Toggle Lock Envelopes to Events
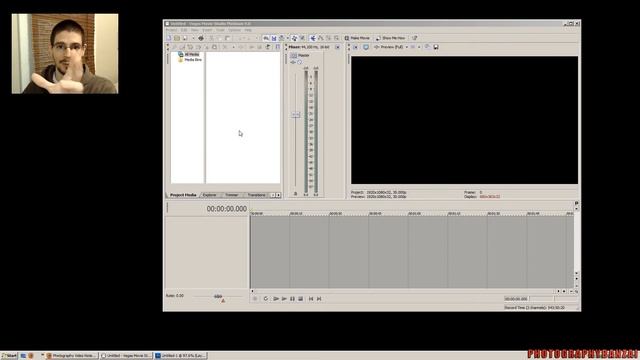 tap(294, 38)
